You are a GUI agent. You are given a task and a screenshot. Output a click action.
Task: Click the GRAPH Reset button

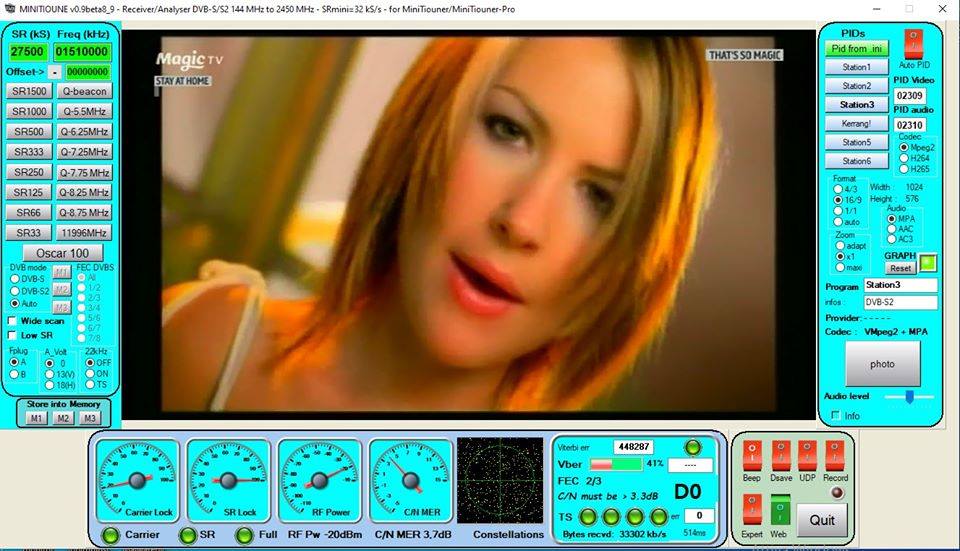900,268
